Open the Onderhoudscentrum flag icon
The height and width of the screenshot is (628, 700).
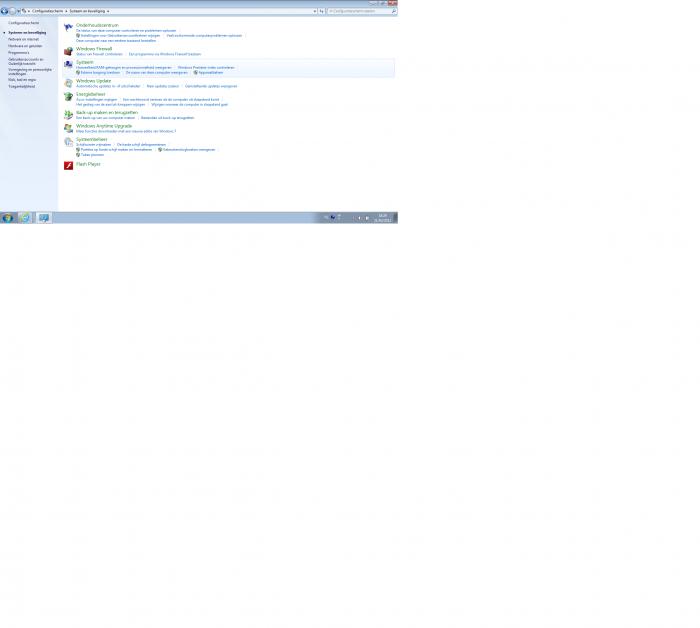[68, 28]
